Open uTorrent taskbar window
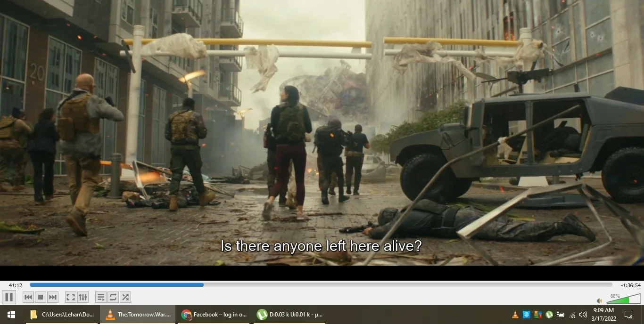Image resolution: width=644 pixels, height=324 pixels. click(289, 315)
